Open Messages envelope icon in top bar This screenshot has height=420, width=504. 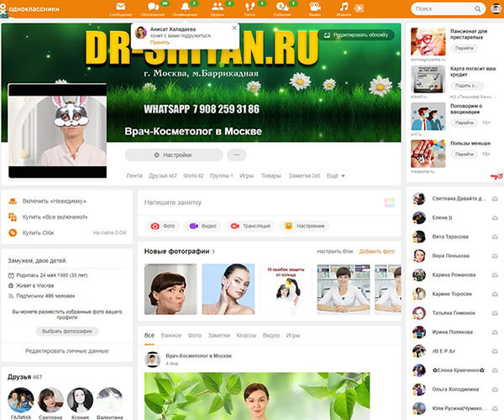pyautogui.click(x=120, y=7)
